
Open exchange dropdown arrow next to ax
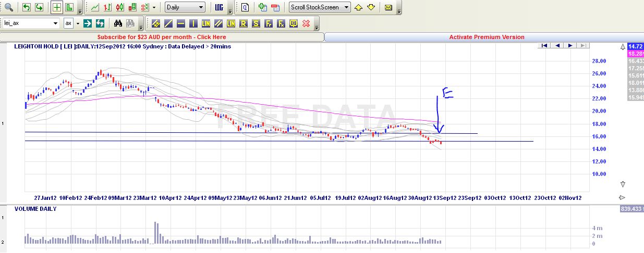78,23
